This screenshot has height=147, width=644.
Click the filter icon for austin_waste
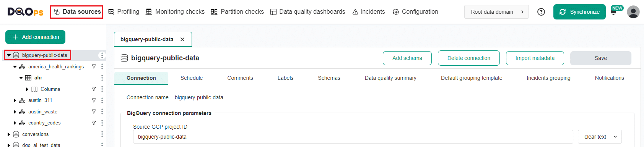coord(94,111)
